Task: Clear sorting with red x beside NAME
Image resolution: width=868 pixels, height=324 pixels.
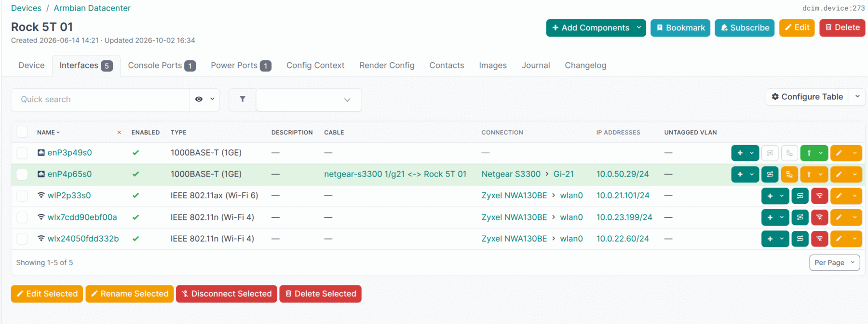Action: tap(119, 133)
